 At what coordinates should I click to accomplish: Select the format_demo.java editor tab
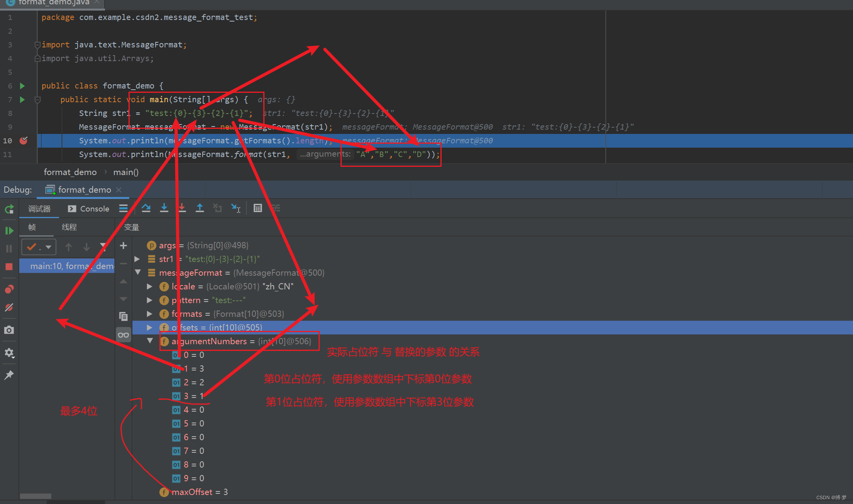pyautogui.click(x=53, y=3)
